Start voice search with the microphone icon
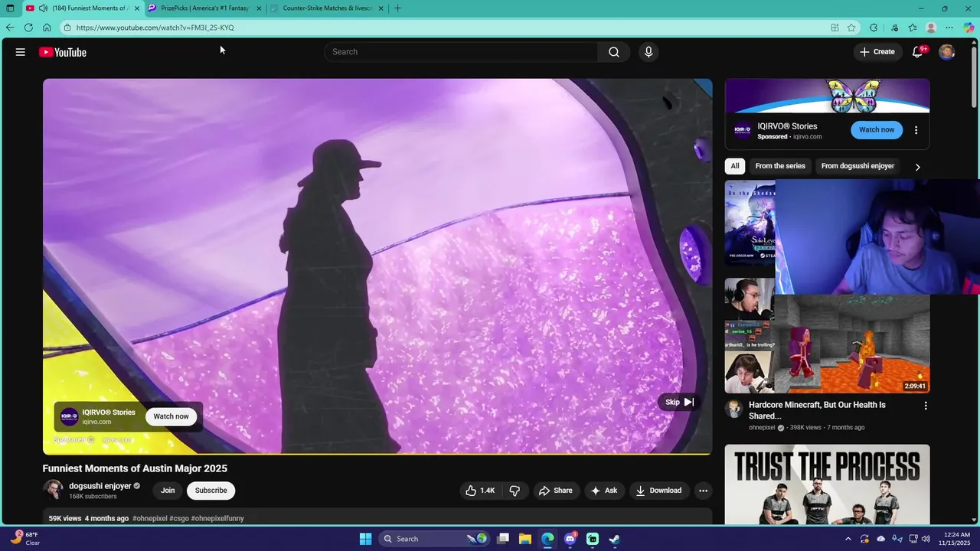Viewport: 980px width, 551px height. click(x=648, y=52)
